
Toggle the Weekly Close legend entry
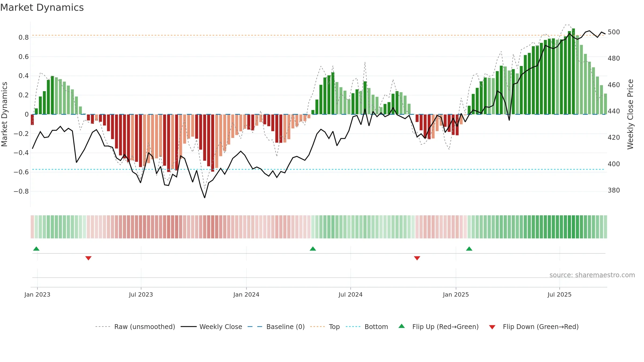pos(211,327)
